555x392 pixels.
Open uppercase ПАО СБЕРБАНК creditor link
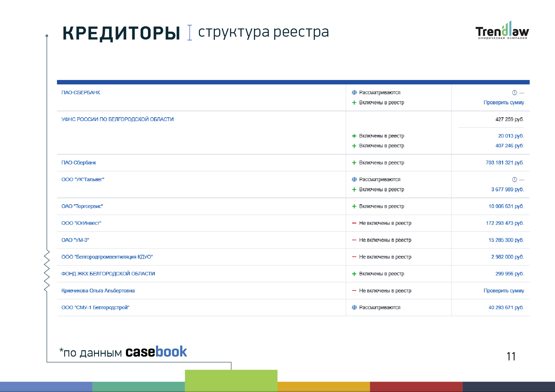(x=81, y=93)
